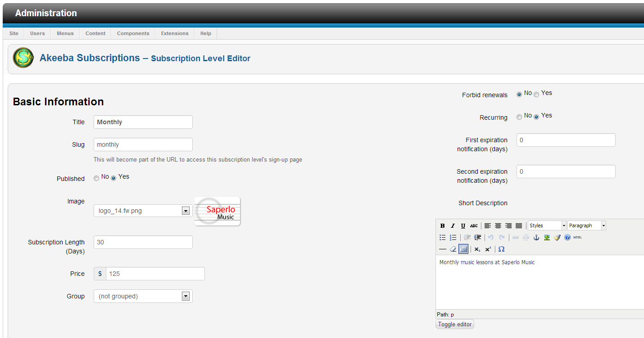Insert image using tree picture icon
The width and height of the screenshot is (644, 338).
[547, 237]
